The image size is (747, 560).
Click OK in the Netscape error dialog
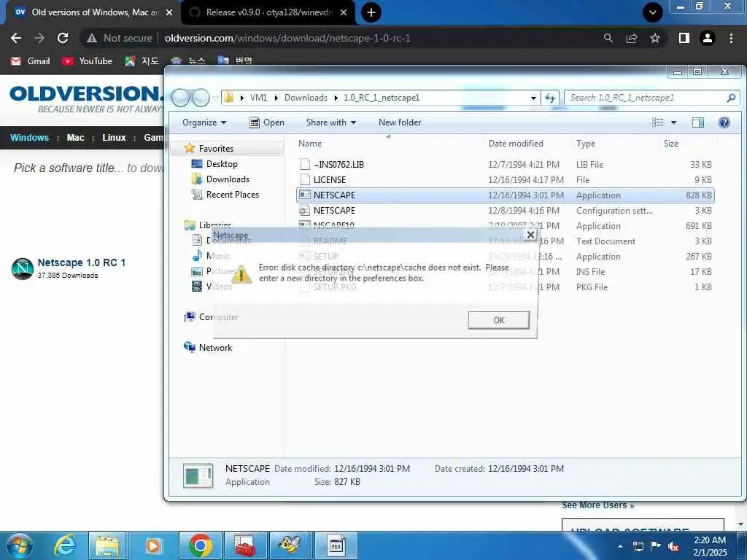click(498, 320)
